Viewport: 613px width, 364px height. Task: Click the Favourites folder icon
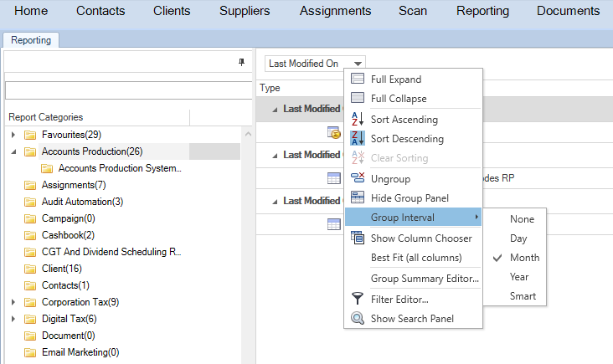pyautogui.click(x=29, y=135)
